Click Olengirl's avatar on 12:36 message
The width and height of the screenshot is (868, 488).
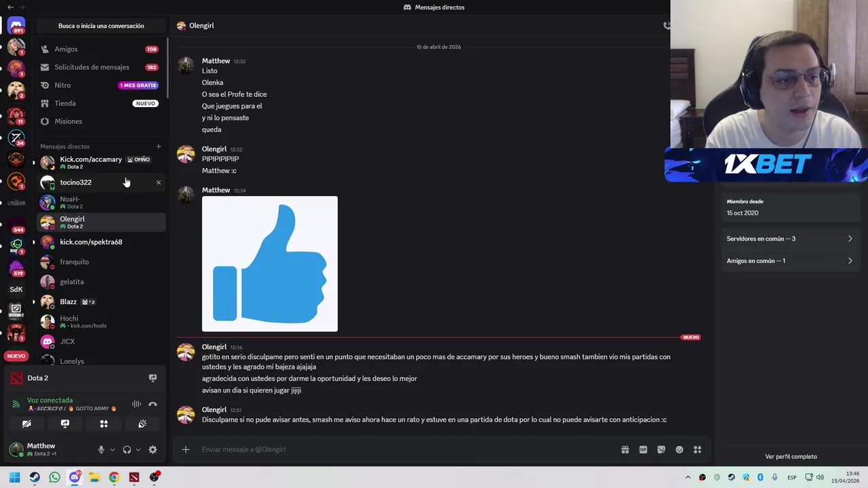[x=186, y=352]
